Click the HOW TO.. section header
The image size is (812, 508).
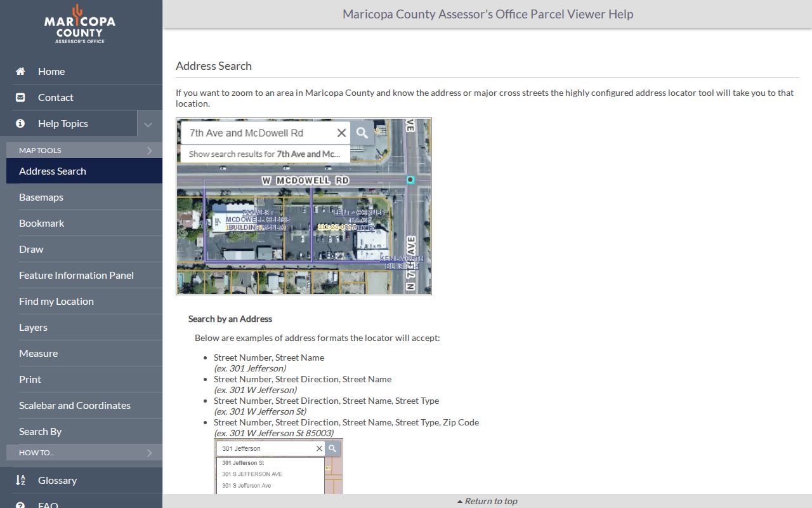tap(84, 453)
